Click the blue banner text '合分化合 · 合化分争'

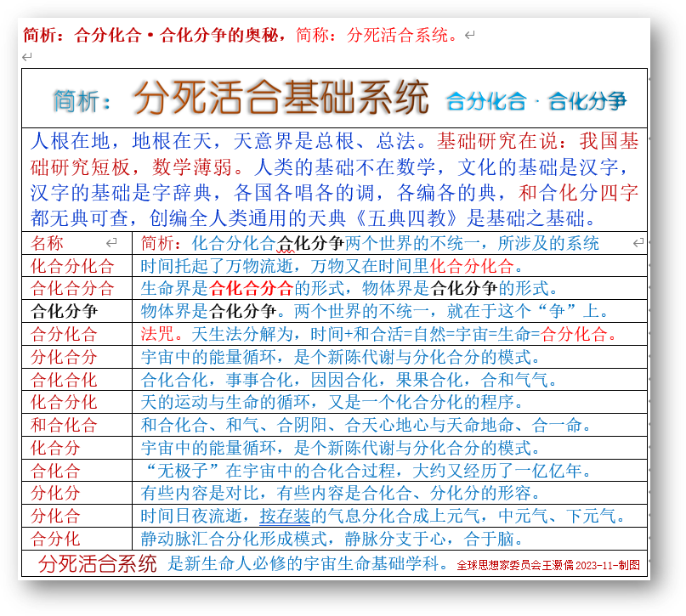[536, 101]
